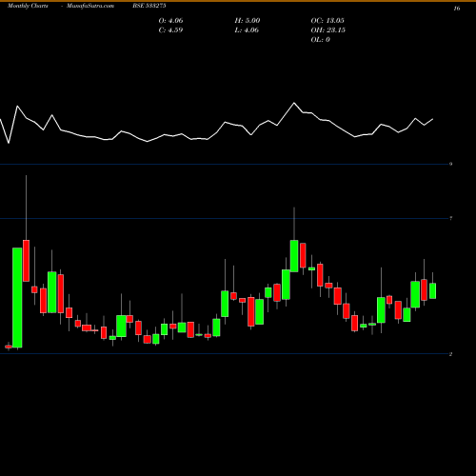Click the open value 'O: 4.06'
The image size is (476, 476).
[x=170, y=21]
